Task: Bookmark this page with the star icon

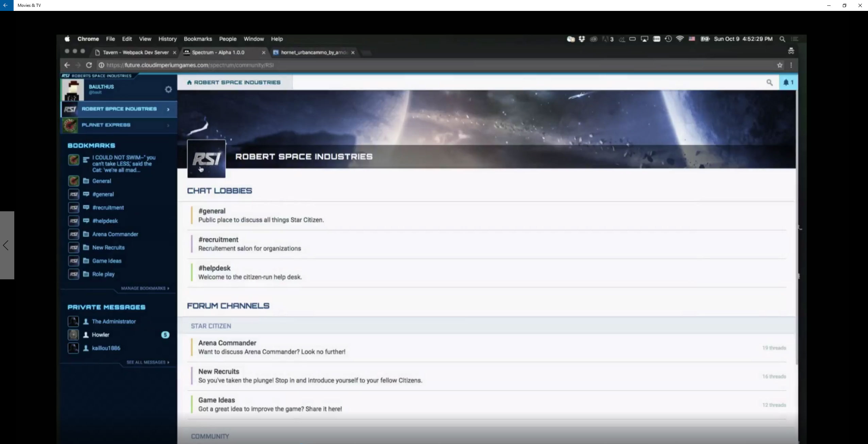Action: (x=780, y=65)
